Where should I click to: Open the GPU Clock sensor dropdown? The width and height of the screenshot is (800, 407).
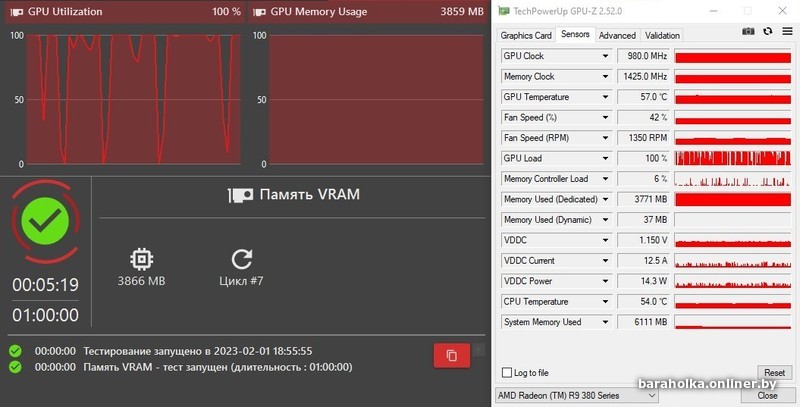pyautogui.click(x=605, y=56)
